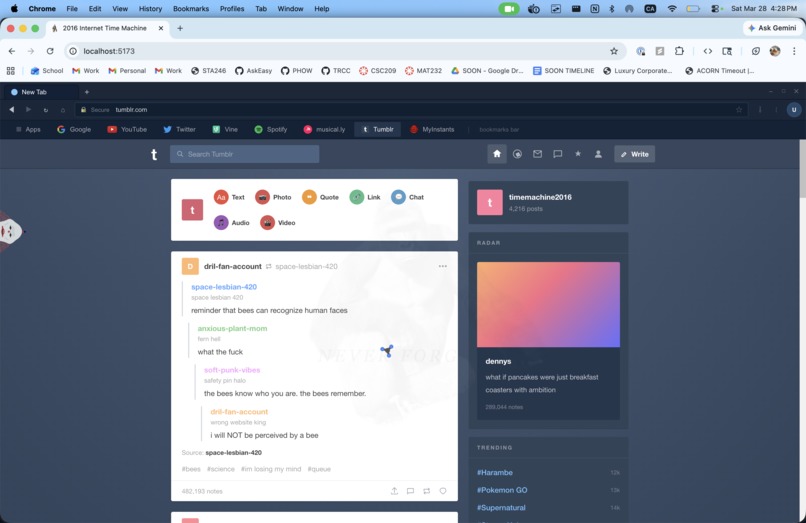Open the Bookmarks menu in menu bar
806x523 pixels.
coord(191,9)
